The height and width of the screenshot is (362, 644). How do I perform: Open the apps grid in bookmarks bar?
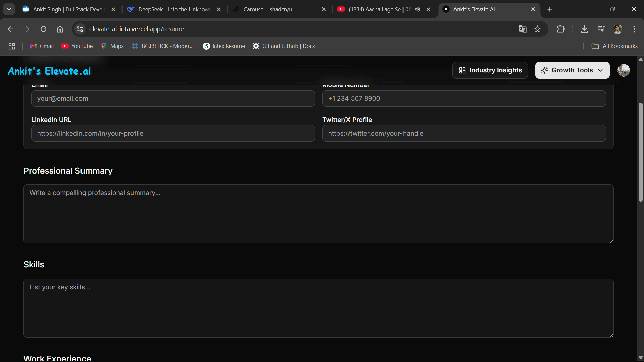(x=12, y=46)
